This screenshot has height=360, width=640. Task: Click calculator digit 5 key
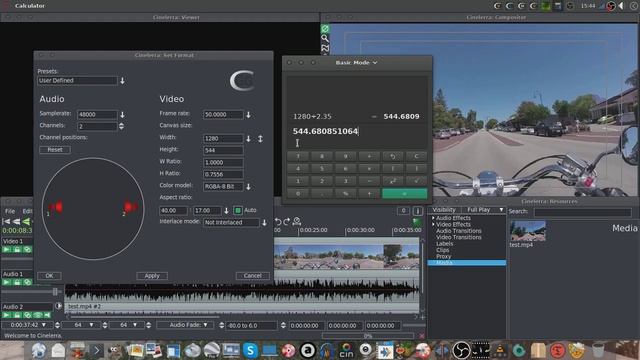point(322,169)
